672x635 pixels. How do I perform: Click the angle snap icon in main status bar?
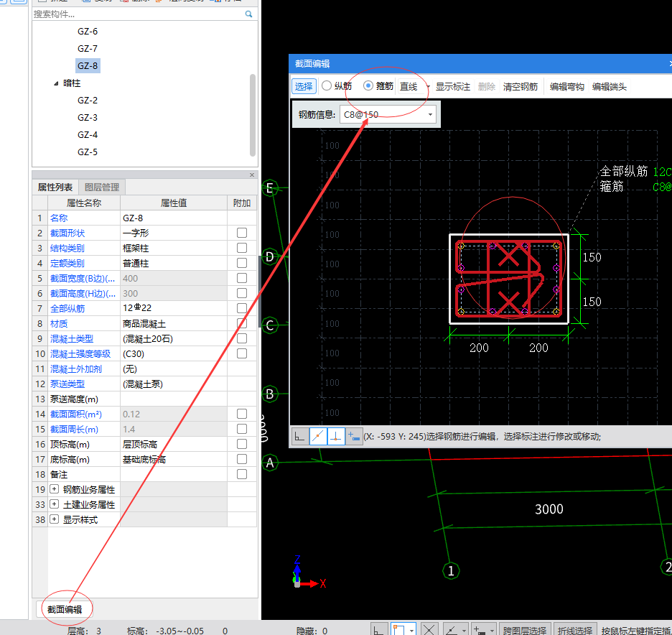[x=452, y=630]
